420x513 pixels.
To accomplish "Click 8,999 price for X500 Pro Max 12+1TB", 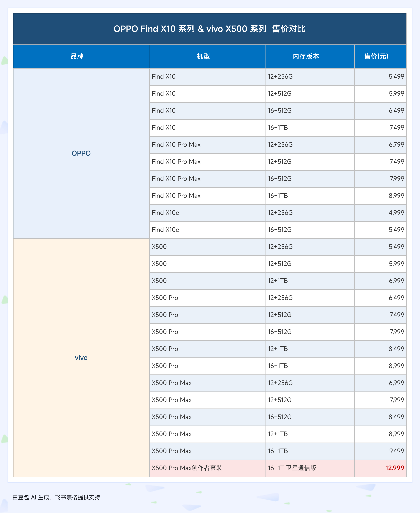I will [x=380, y=434].
